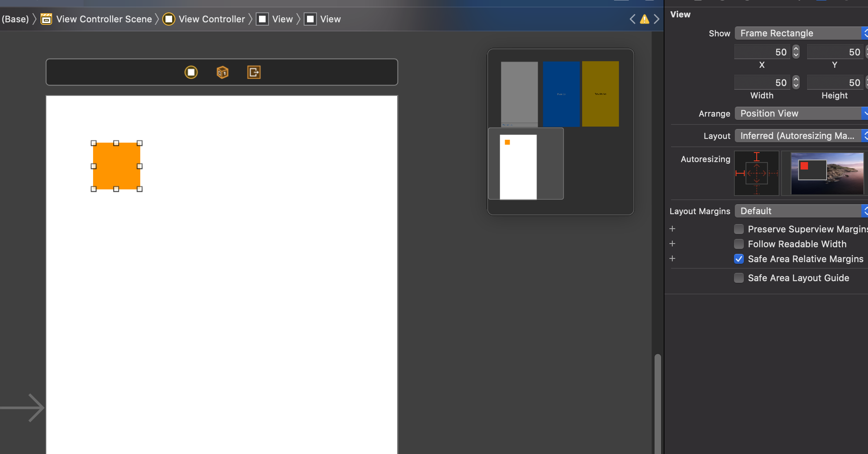
Task: Click View Controller Scene breadcrumb icon
Action: tap(46, 19)
